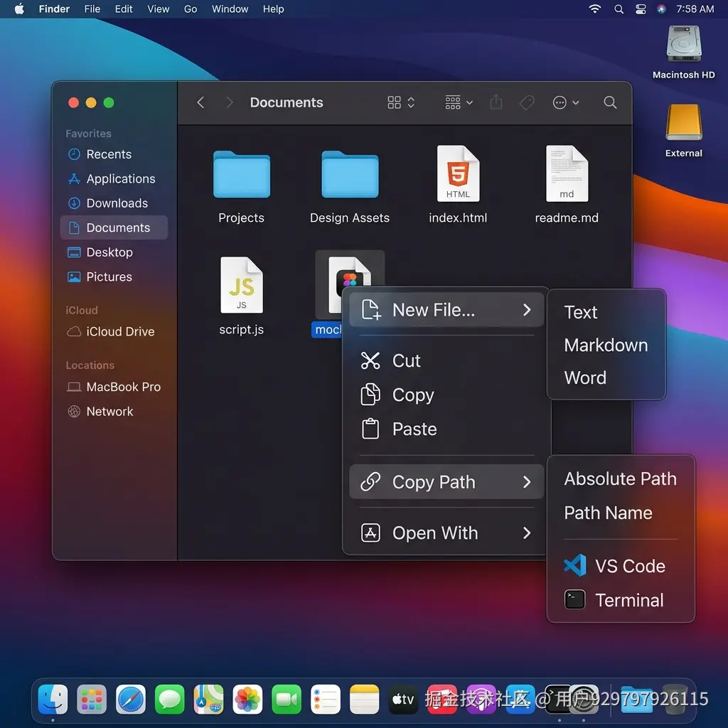Choose Markdown from New File submenu
Screen dimensions: 728x728
pos(606,345)
